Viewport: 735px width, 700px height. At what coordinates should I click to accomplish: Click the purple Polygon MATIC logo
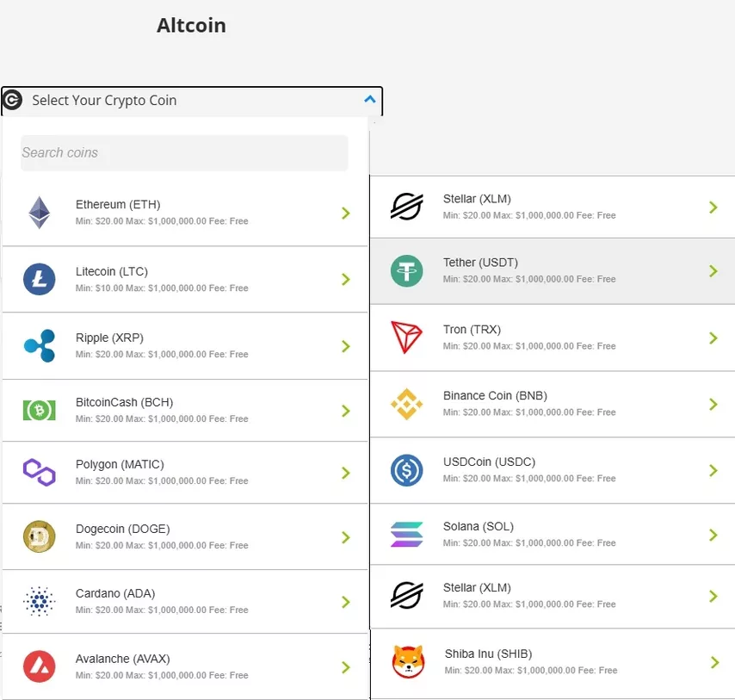coord(40,472)
